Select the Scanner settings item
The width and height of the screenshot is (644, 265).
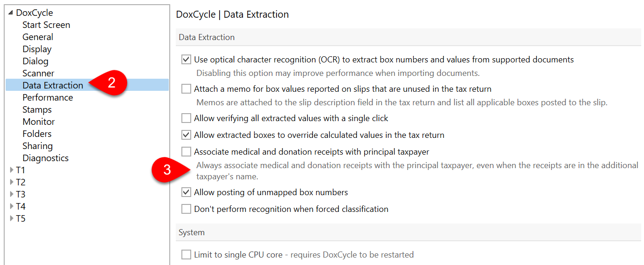38,73
